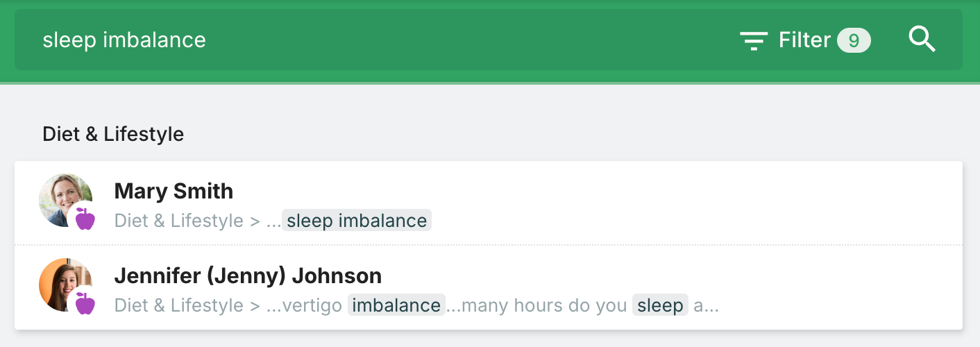
Task: Click Jennifer's "Diet & Lifestyle >" breadcrumb
Action: 187,305
